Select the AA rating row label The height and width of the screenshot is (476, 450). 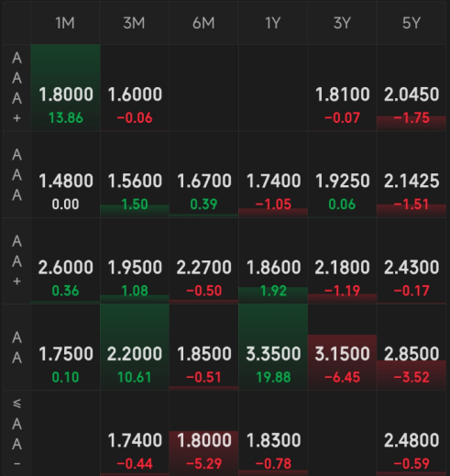(x=16, y=348)
